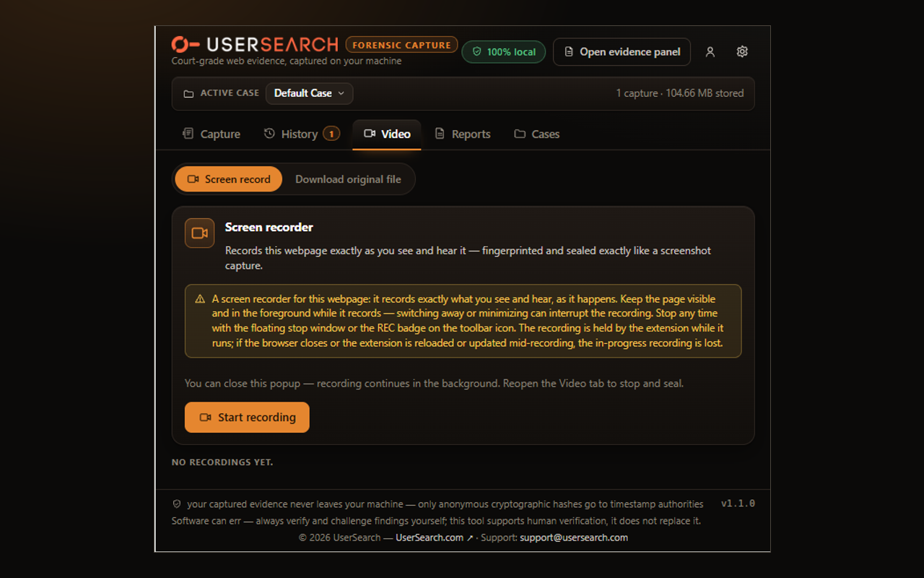Expand the Default Case dropdown
Image resolution: width=924 pixels, height=578 pixels.
310,93
